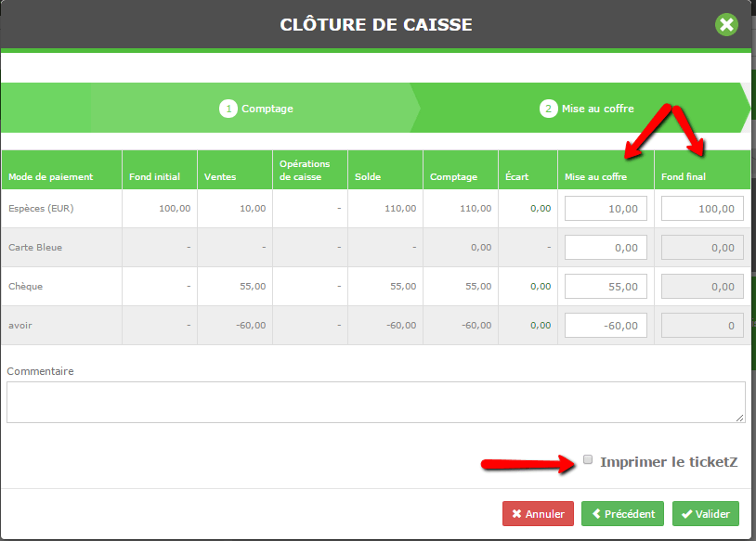Click the 55,00 Ventes value for Chèque
This screenshot has height=541, width=756.
pyautogui.click(x=253, y=287)
